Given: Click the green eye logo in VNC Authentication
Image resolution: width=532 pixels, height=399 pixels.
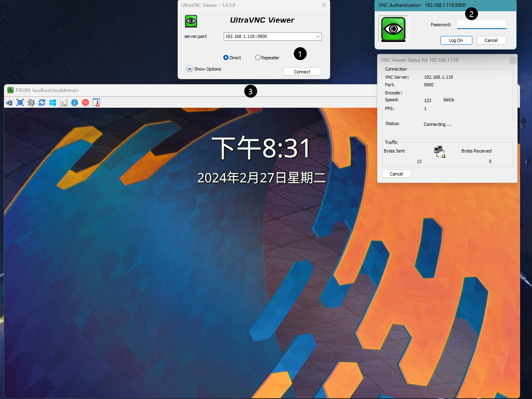Looking at the screenshot, I should point(393,29).
